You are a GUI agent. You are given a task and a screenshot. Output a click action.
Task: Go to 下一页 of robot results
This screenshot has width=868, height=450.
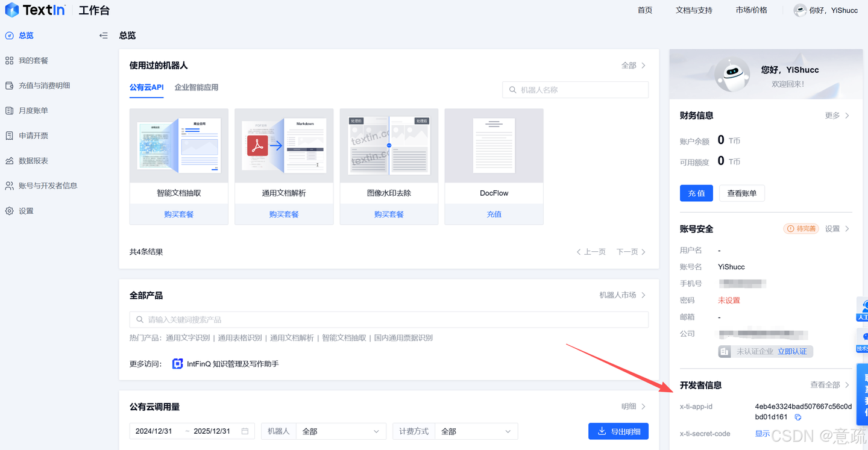tap(631, 252)
